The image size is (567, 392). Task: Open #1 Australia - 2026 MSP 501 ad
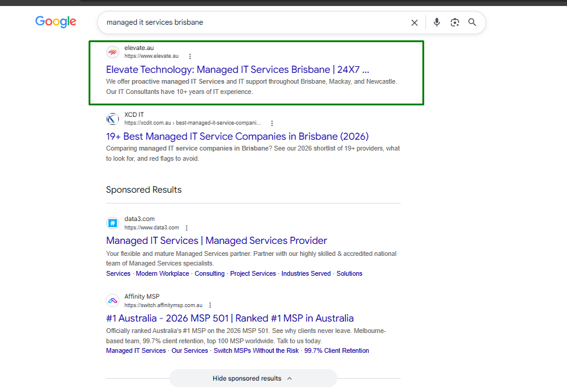click(230, 319)
